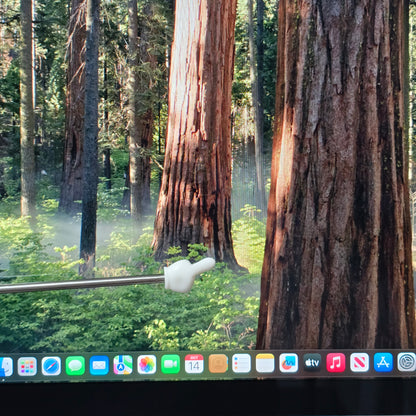Open the Mail app
The width and height of the screenshot is (416, 416).
pyautogui.click(x=99, y=365)
